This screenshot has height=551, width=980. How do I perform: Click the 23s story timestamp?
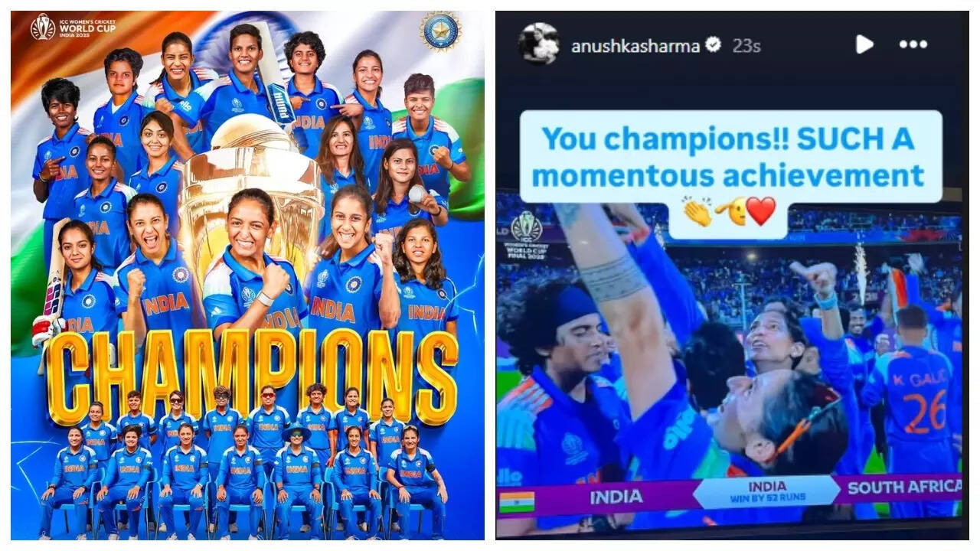[746, 46]
